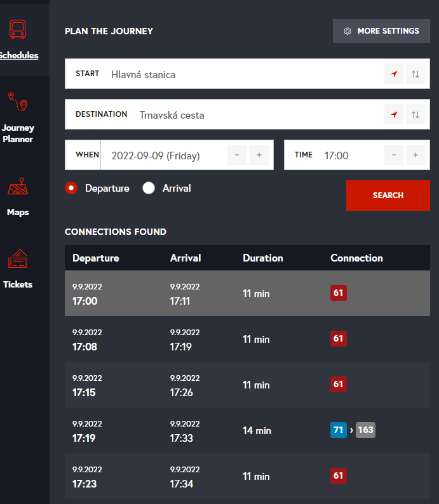Swap stops using Destination field arrows
Viewport: 439px width, 504px height.
(x=415, y=115)
